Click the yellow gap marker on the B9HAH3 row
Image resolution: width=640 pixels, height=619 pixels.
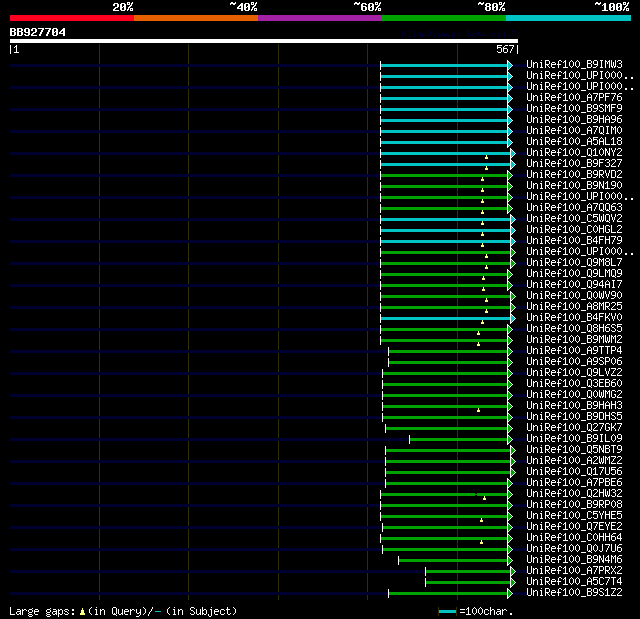[x=479, y=410]
